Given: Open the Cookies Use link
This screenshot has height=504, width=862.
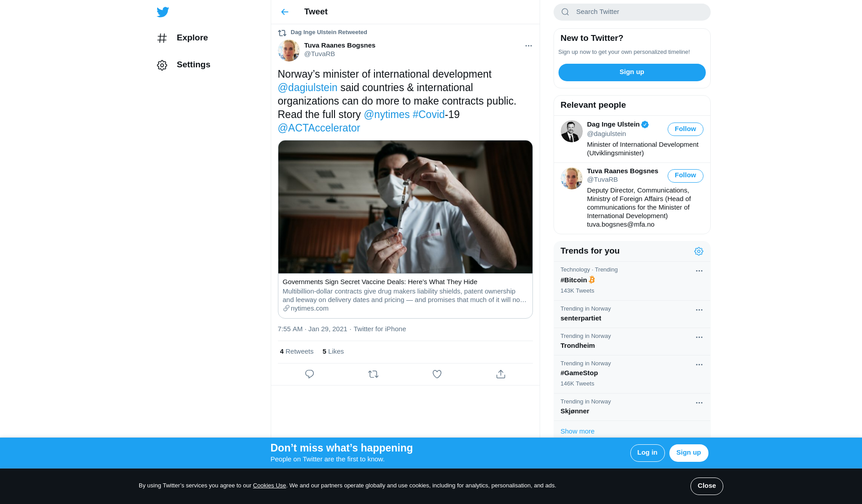Looking at the screenshot, I should click(x=269, y=486).
